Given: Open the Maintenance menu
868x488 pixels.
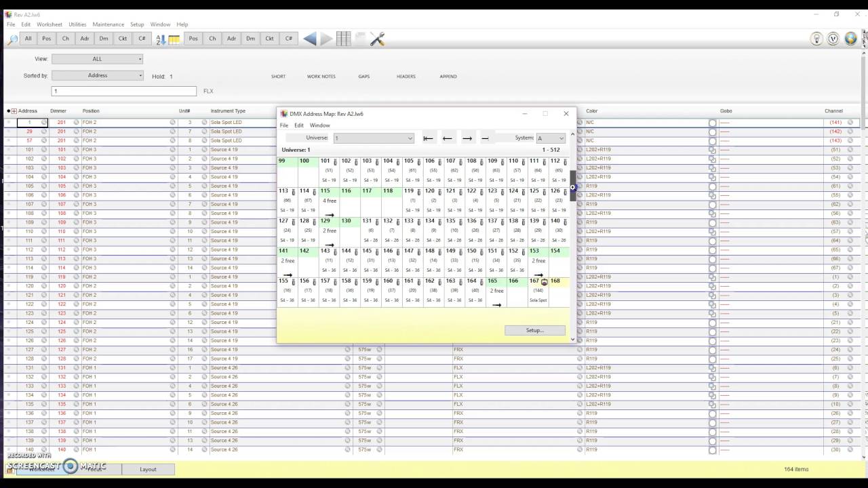Looking at the screenshot, I should [x=108, y=24].
